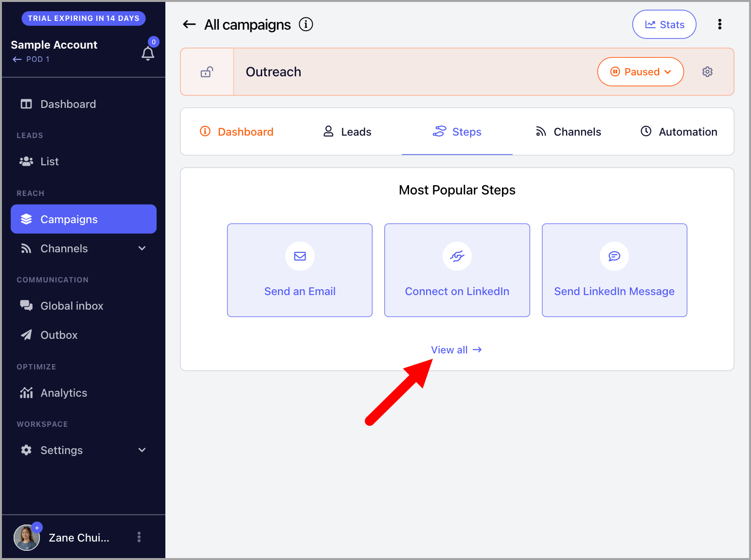The image size is (751, 560).
Task: Click the Sample Account title
Action: (x=54, y=45)
